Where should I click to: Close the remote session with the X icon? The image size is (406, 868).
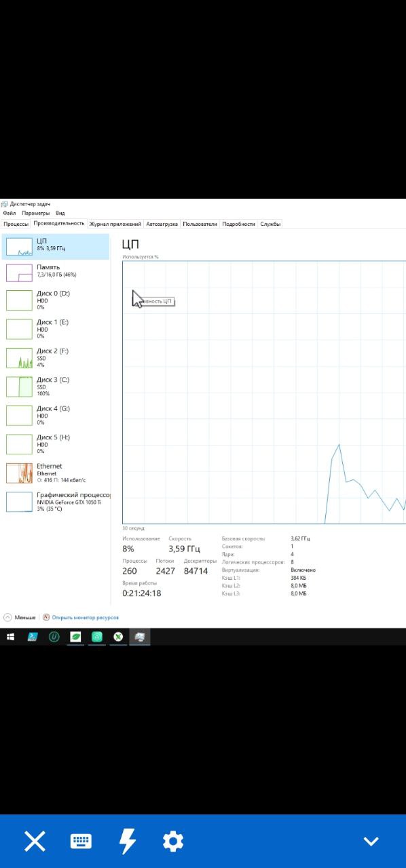coord(35,842)
